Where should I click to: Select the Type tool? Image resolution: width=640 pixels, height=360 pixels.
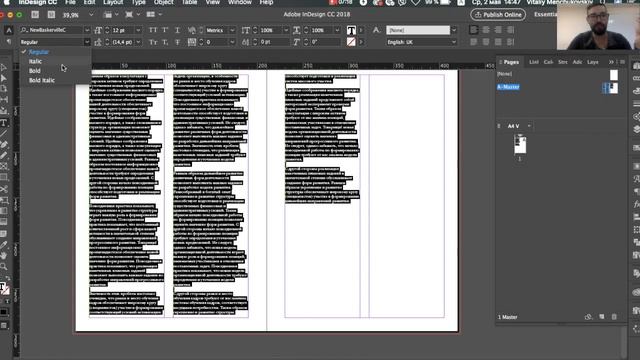click(4, 122)
